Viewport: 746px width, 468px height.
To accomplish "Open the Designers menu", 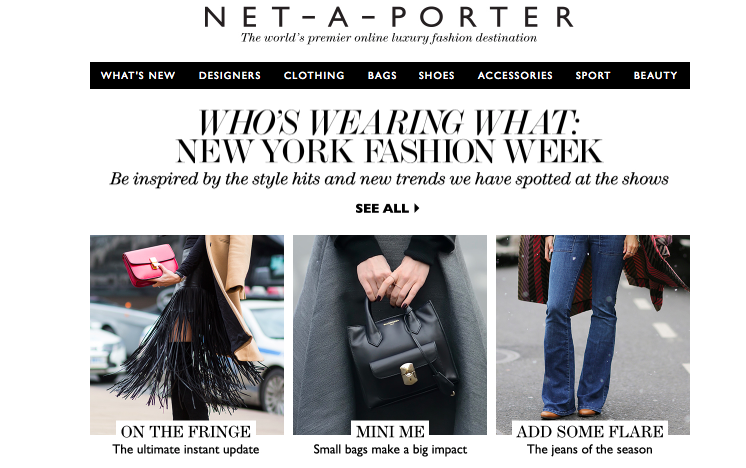I will 230,76.
